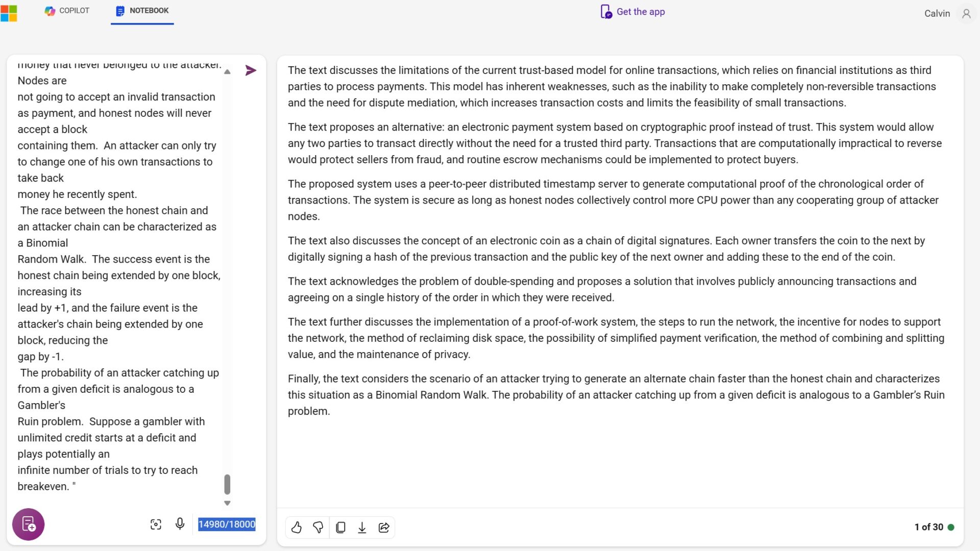
Task: Switch to the Copilot tab
Action: pos(67,11)
